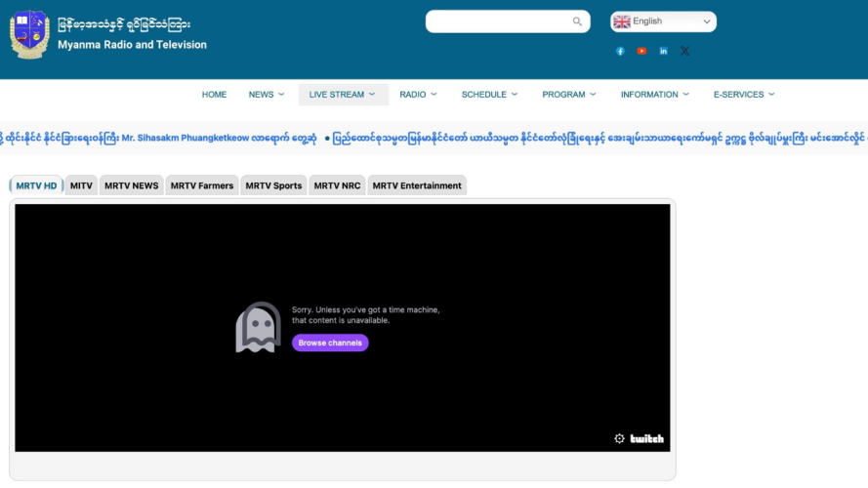The image size is (868, 488).
Task: Click the LinkedIn social icon
Action: pos(663,51)
